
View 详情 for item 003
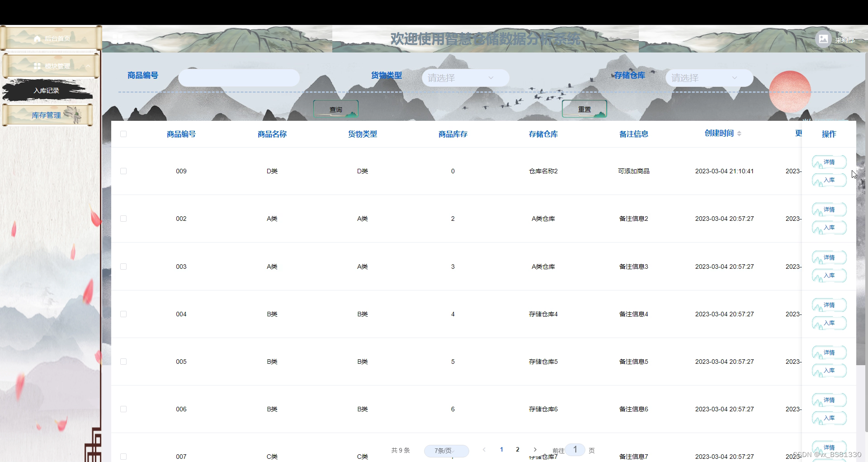click(829, 257)
